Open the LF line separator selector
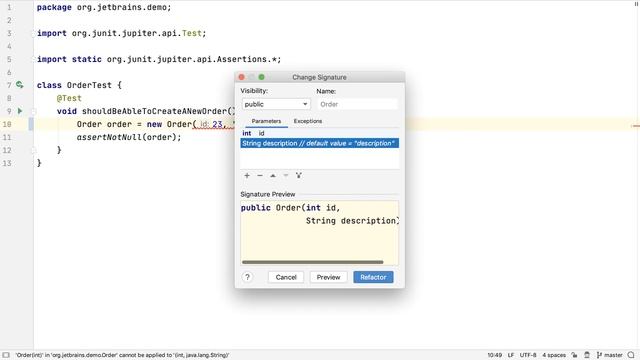 tap(511, 355)
